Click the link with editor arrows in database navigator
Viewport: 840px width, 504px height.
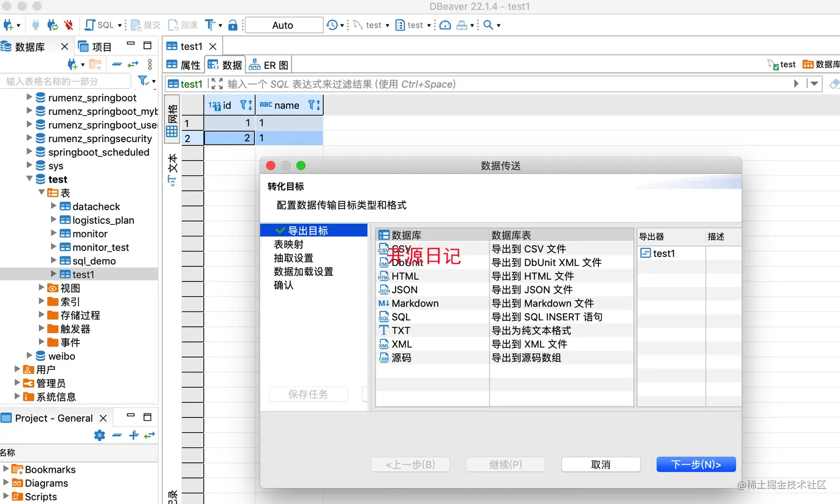click(133, 64)
